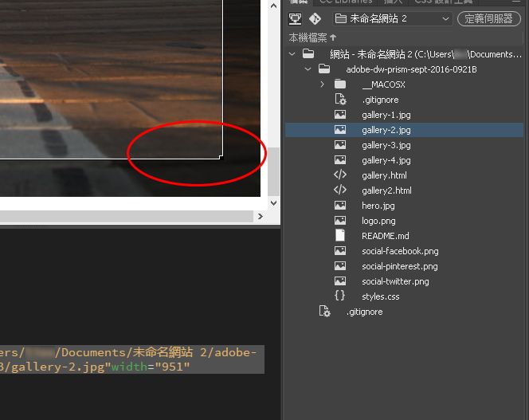
Task: Click the width="951" attribute in code view
Action: [x=151, y=367]
